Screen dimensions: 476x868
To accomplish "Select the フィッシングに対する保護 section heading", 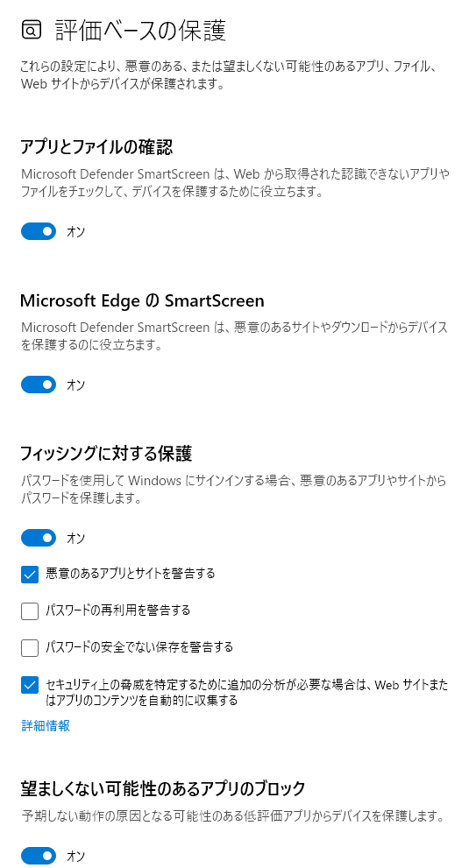I will (106, 454).
